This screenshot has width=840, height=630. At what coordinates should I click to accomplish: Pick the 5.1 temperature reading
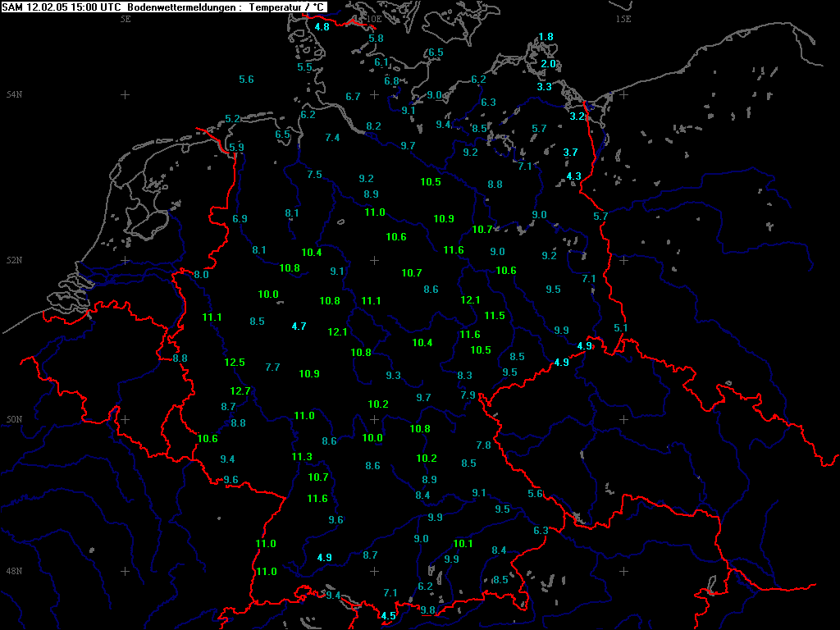pyautogui.click(x=621, y=327)
